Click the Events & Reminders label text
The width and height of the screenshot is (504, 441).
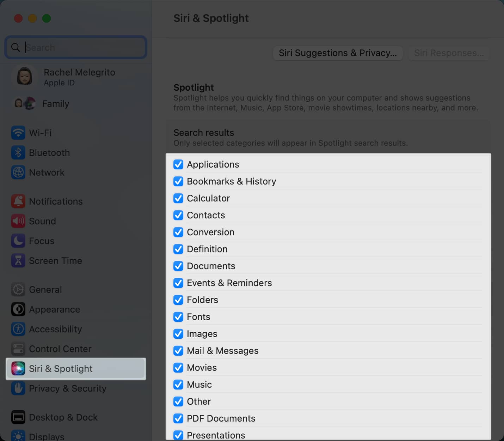click(229, 283)
